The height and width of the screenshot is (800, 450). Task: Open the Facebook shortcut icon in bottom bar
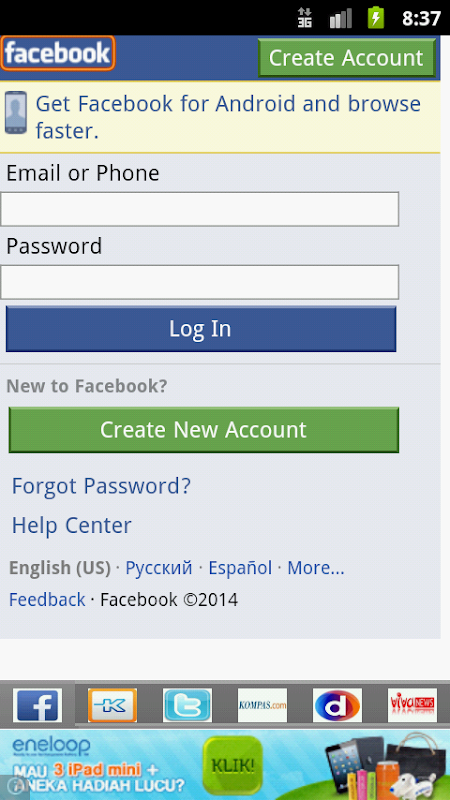[x=37, y=705]
